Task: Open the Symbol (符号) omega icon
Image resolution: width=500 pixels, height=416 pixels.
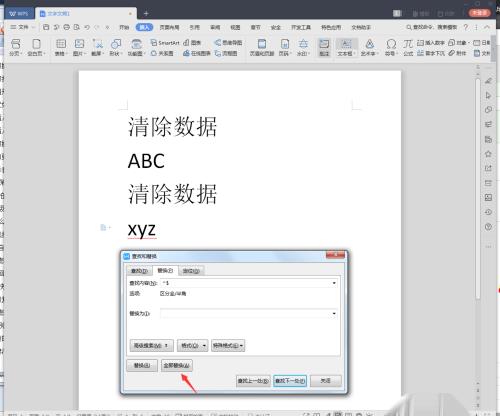Action: 391,47
